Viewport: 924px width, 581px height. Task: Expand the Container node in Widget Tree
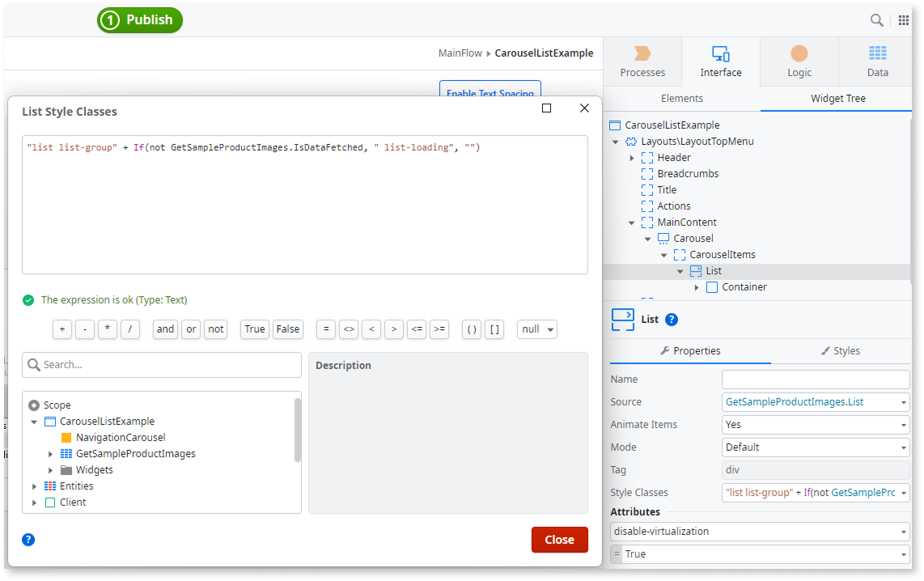697,287
